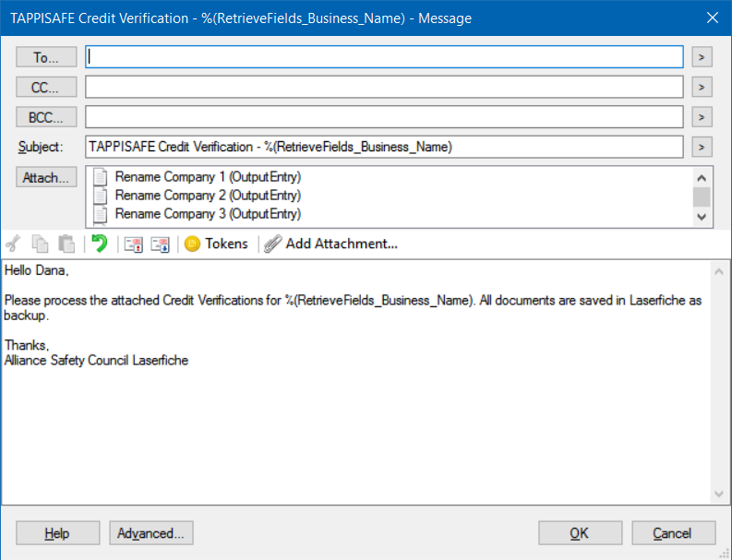Select Rename Company 2 attachment

[x=208, y=195]
